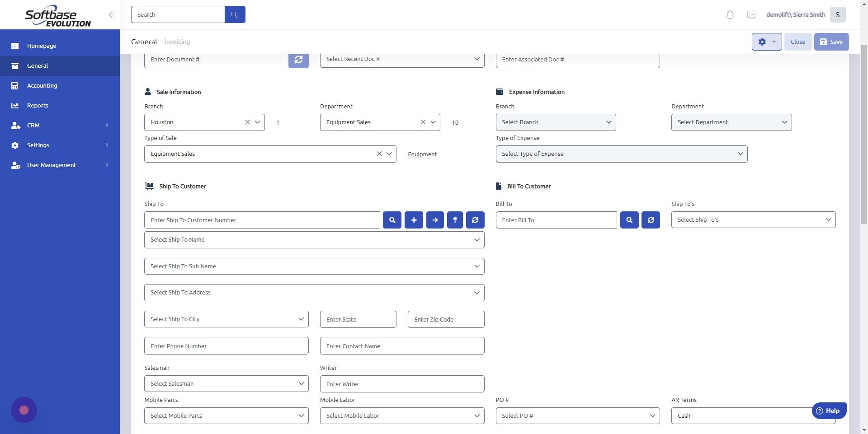868x434 pixels.
Task: Click the refresh icon beside Enter Document #
Action: (298, 59)
